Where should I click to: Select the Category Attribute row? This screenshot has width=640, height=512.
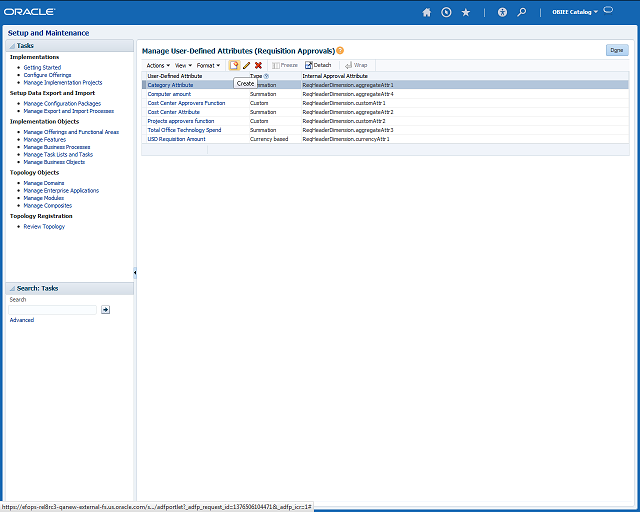point(385,85)
